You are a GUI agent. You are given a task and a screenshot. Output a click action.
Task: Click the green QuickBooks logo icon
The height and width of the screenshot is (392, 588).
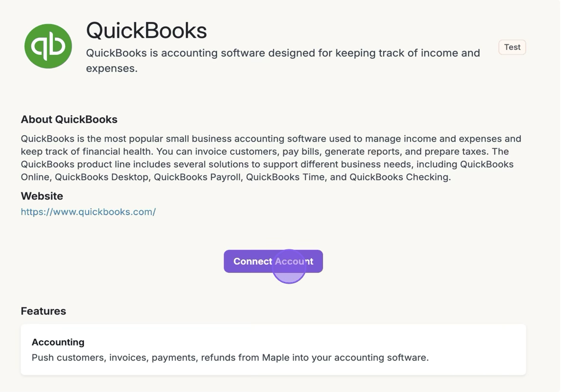tap(48, 47)
